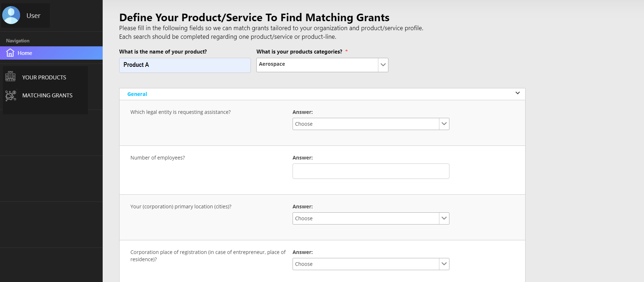Collapse the General section chevron

pyautogui.click(x=517, y=93)
